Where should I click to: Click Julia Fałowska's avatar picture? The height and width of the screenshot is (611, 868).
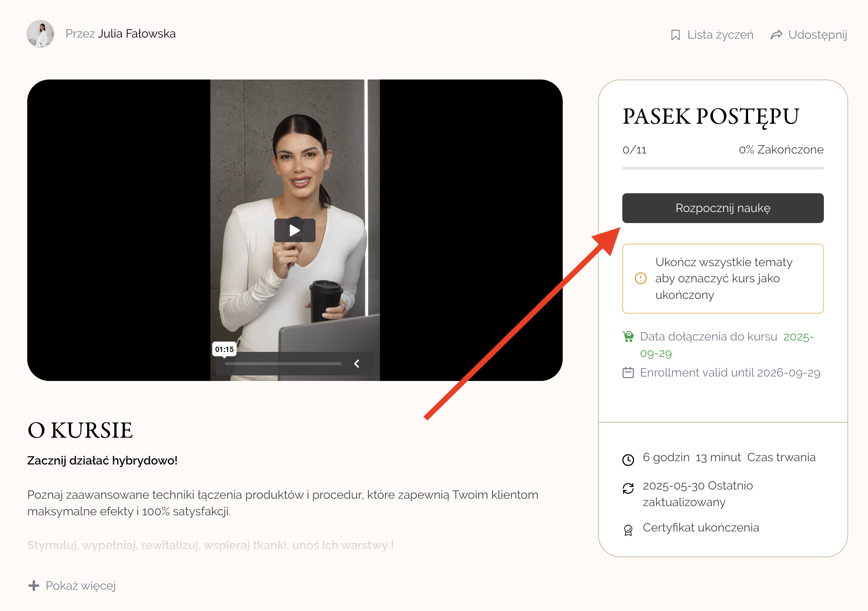pyautogui.click(x=40, y=33)
